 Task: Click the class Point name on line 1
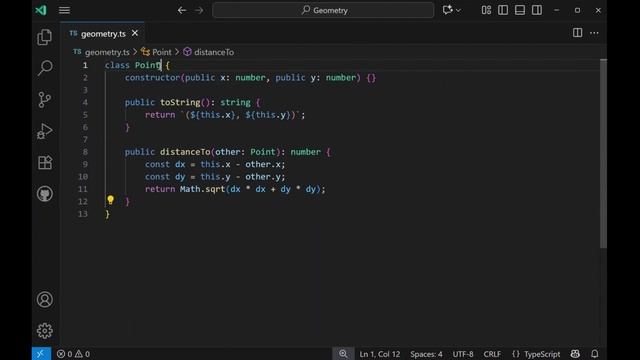[148, 65]
